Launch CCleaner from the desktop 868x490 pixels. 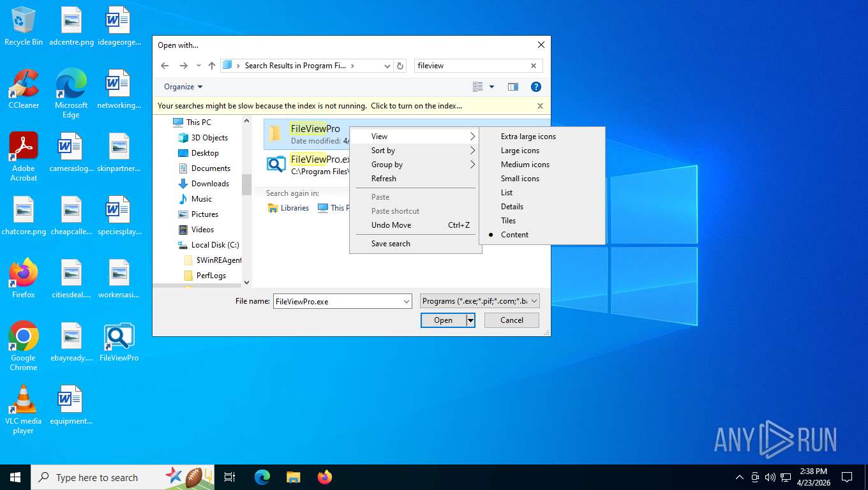[24, 89]
